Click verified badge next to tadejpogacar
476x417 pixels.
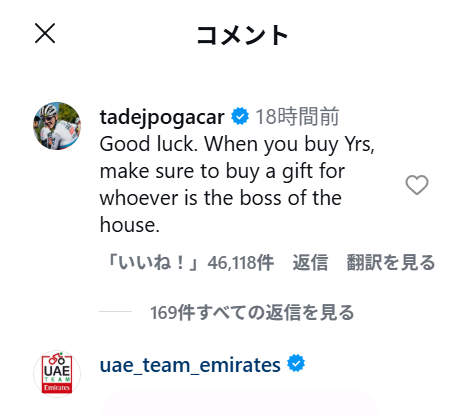(x=240, y=116)
